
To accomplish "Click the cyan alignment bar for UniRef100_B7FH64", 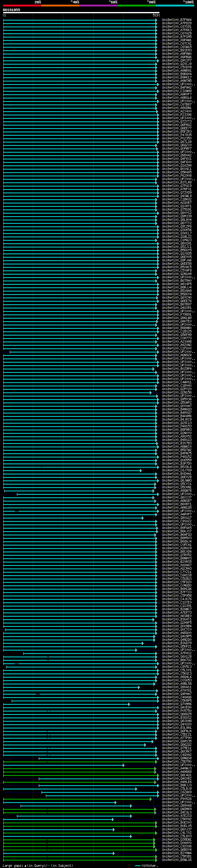I will point(80,20).
